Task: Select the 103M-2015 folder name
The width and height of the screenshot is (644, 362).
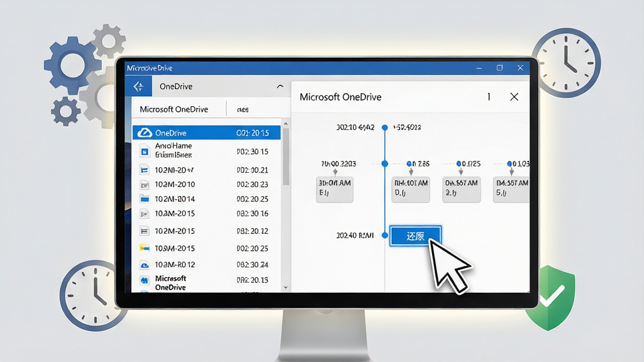Action: (x=175, y=248)
